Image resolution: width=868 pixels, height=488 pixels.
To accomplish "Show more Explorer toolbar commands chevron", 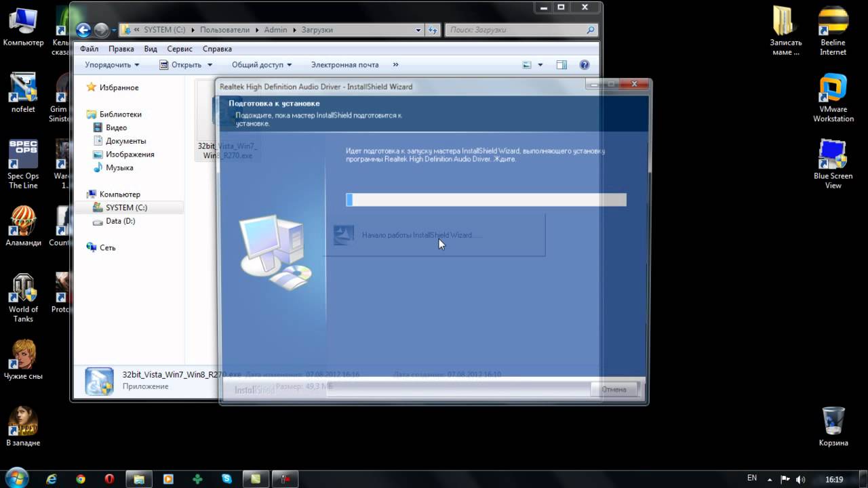I will pos(395,65).
